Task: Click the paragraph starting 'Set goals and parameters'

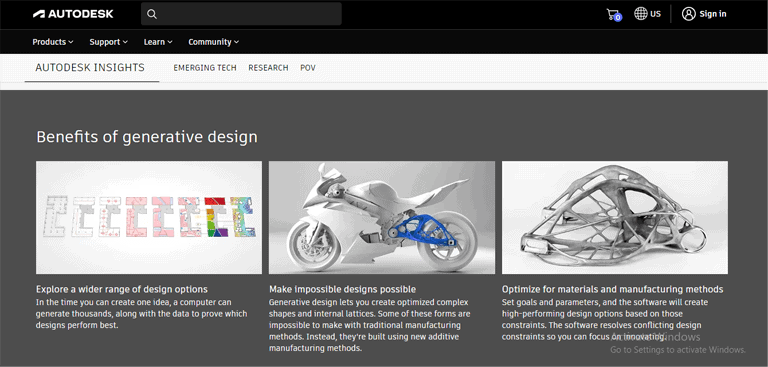Action: (x=605, y=319)
